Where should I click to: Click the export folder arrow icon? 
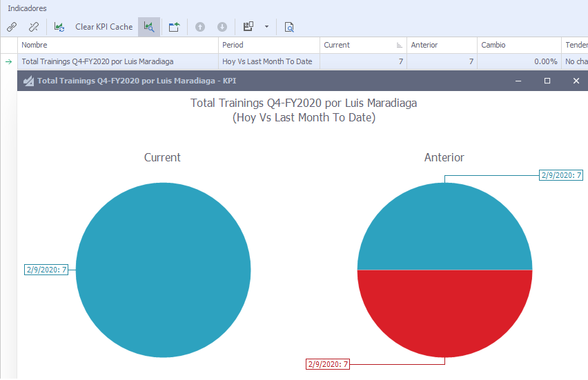pos(175,27)
